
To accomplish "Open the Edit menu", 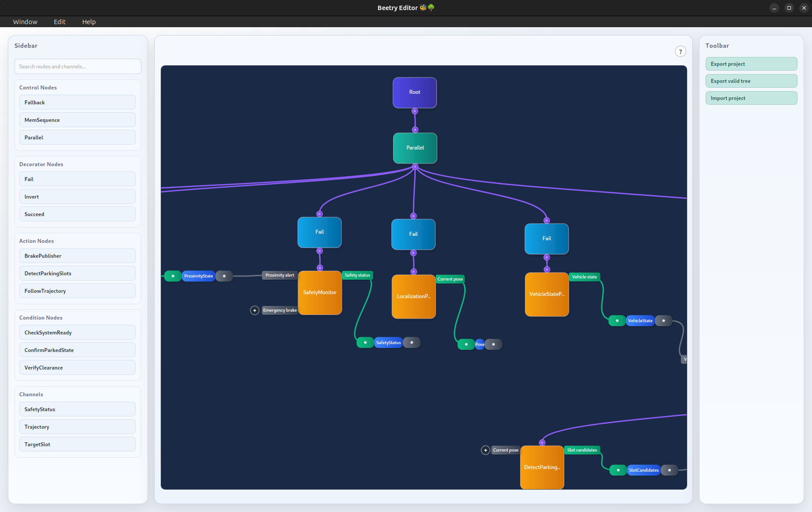I will pos(60,22).
